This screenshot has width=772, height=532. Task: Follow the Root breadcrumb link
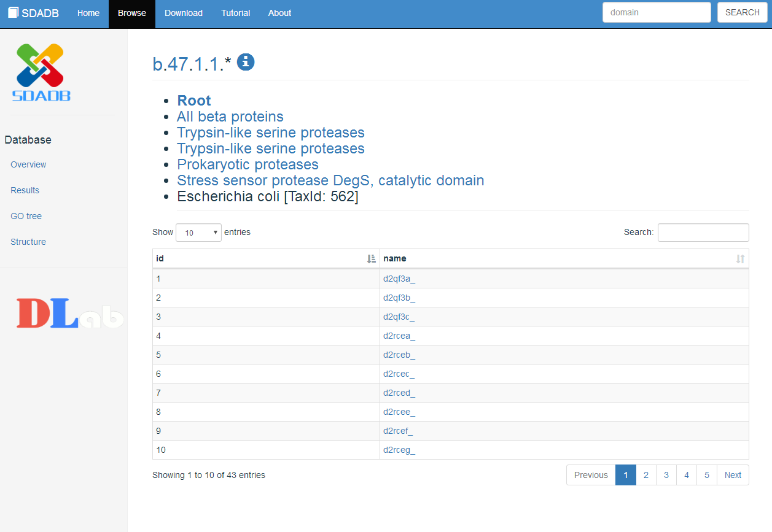click(x=194, y=101)
